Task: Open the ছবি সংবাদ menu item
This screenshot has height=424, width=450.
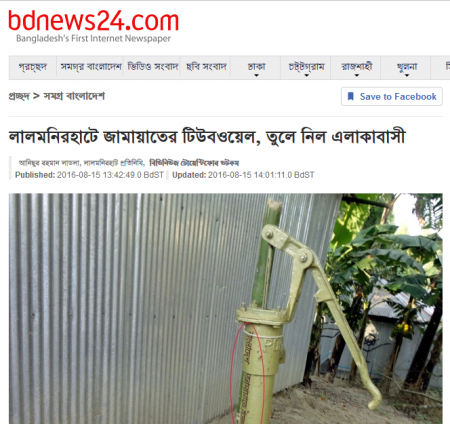Action: 206,67
